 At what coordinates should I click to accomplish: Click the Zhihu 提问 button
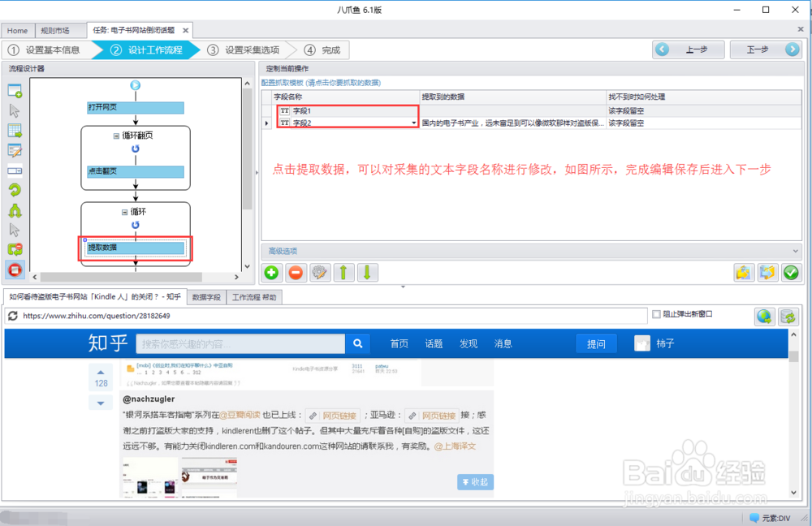[596, 343]
